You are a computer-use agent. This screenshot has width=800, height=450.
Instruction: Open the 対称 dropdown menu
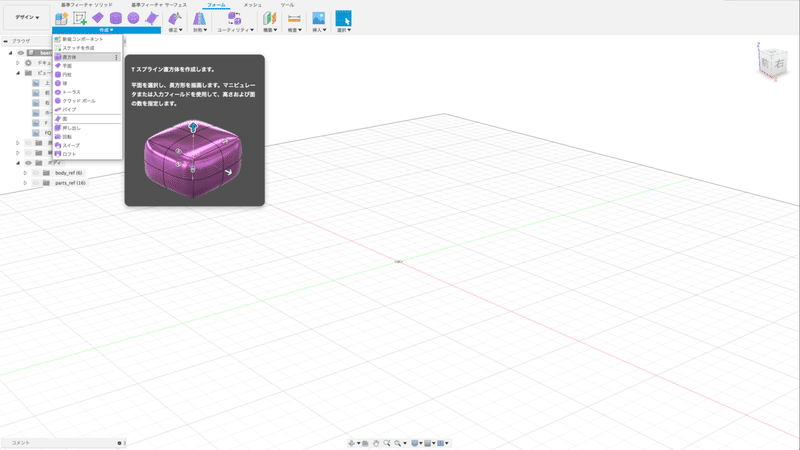tap(199, 30)
